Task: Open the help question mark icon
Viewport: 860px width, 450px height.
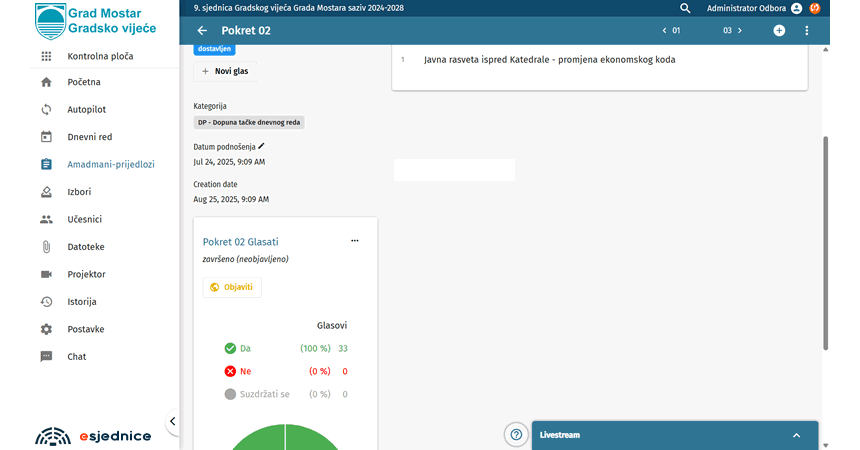Action: (516, 434)
